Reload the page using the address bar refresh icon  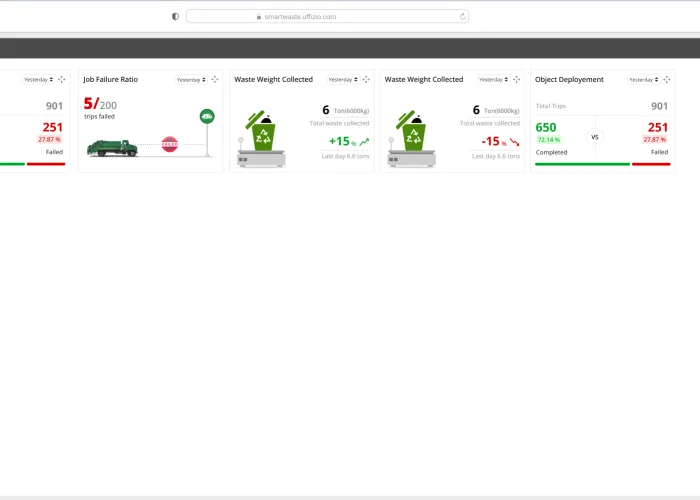pyautogui.click(x=462, y=16)
